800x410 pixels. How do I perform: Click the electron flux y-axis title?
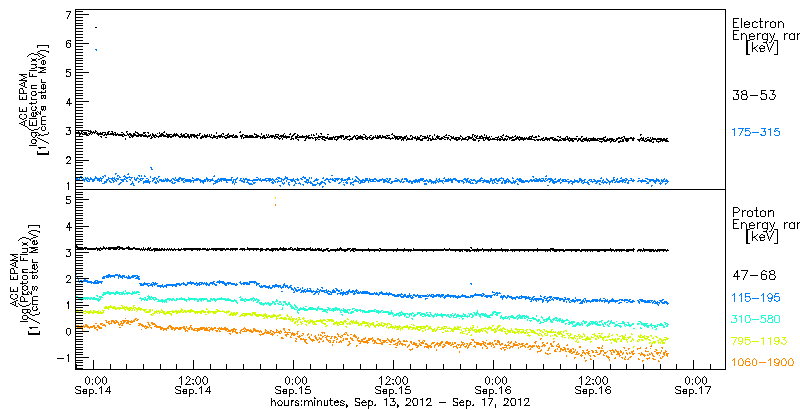[x=34, y=99]
